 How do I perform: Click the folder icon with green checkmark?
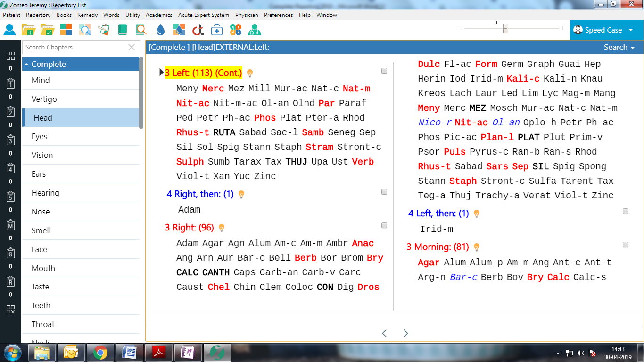click(x=47, y=30)
